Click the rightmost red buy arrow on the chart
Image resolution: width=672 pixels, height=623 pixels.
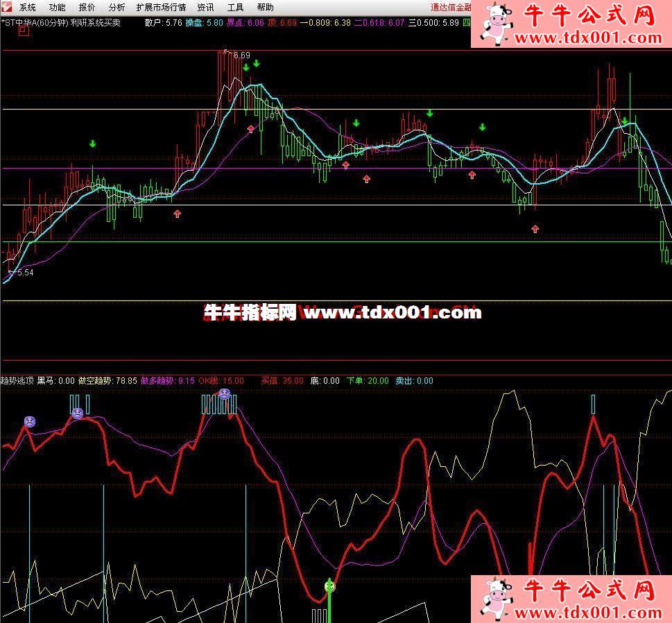point(535,228)
